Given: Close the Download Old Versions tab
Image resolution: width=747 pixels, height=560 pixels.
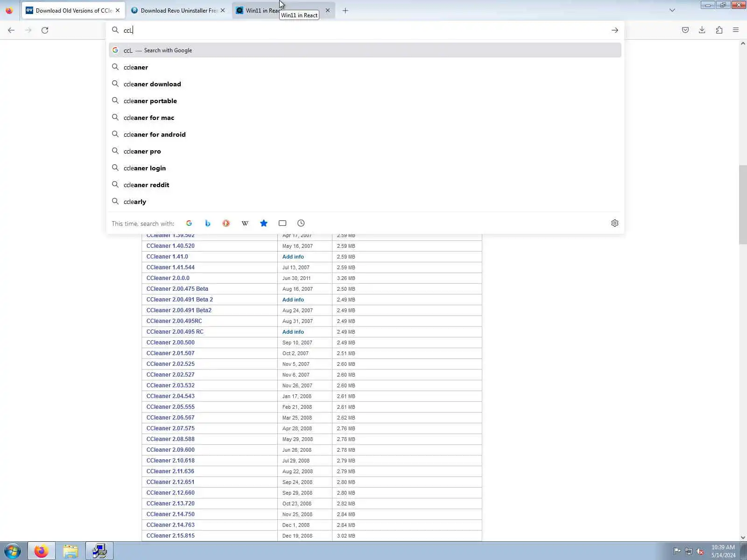Looking at the screenshot, I should (118, 10).
